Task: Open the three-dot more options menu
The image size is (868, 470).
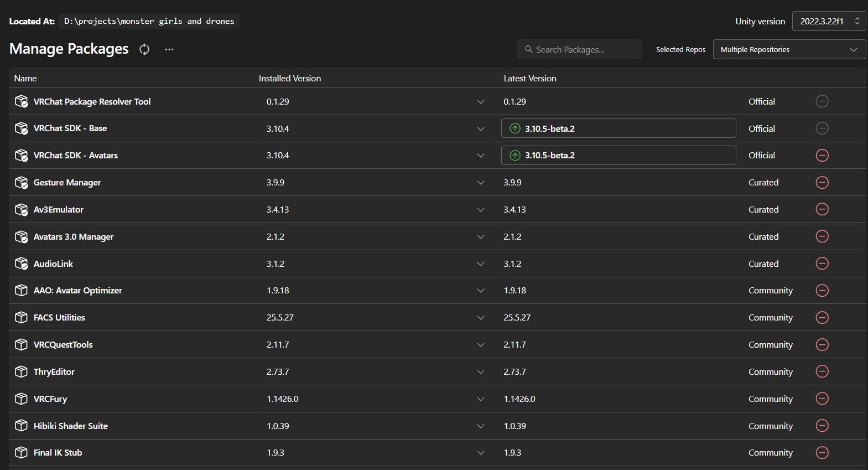Action: pyautogui.click(x=169, y=49)
